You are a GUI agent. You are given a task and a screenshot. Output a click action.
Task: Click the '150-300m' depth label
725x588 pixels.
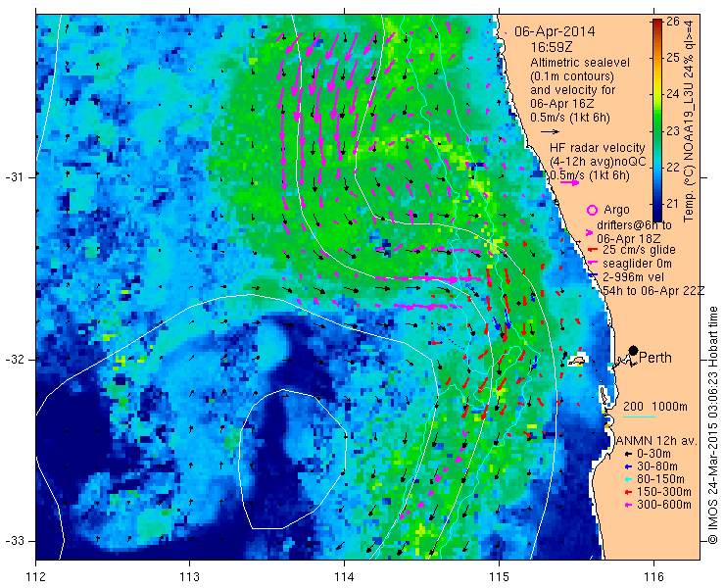click(664, 492)
